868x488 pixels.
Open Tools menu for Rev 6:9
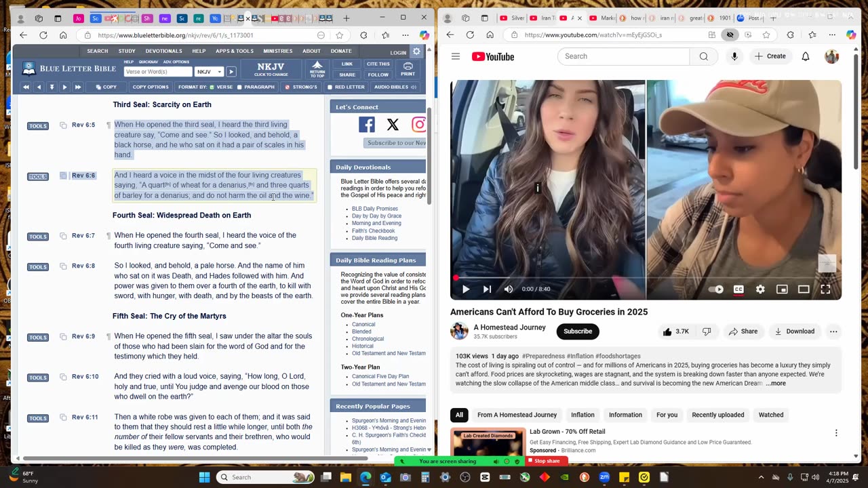pyautogui.click(x=38, y=338)
